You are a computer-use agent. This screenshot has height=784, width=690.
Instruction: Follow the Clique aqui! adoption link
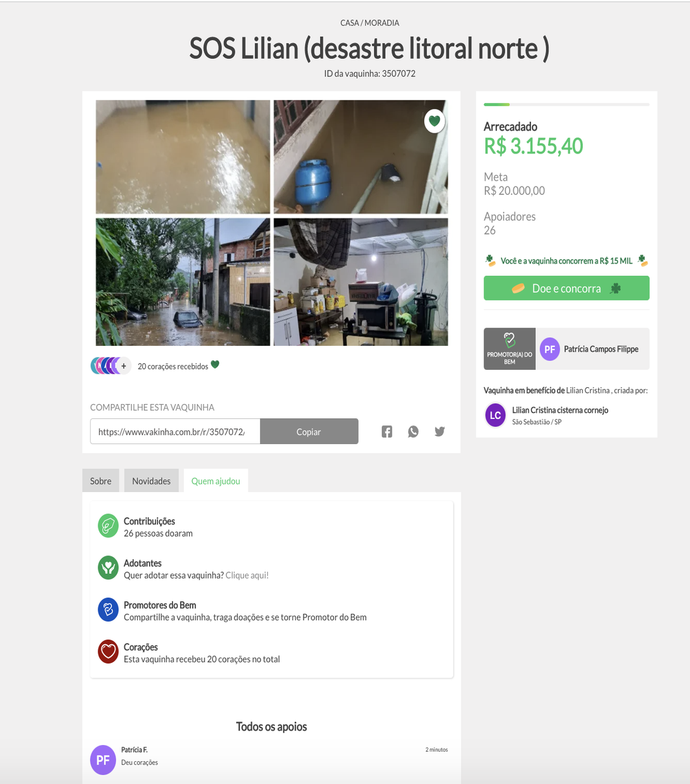point(247,575)
